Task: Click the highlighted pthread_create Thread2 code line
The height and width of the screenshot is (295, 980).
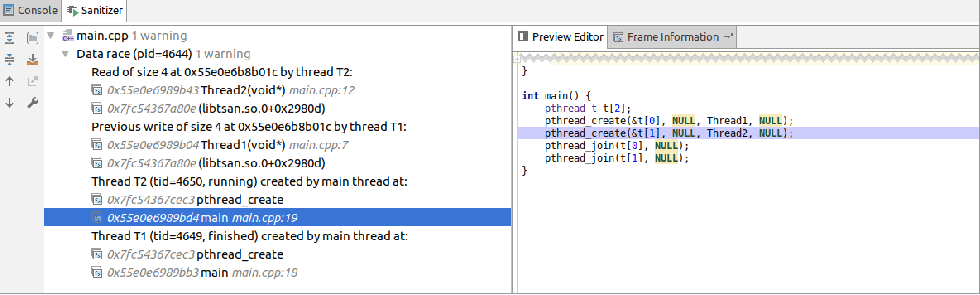Action: tap(668, 133)
